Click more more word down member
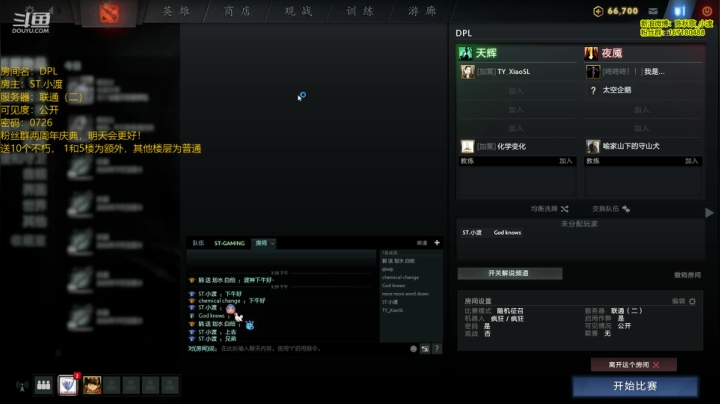Screen dimensions: 720x404 coord(405,294)
